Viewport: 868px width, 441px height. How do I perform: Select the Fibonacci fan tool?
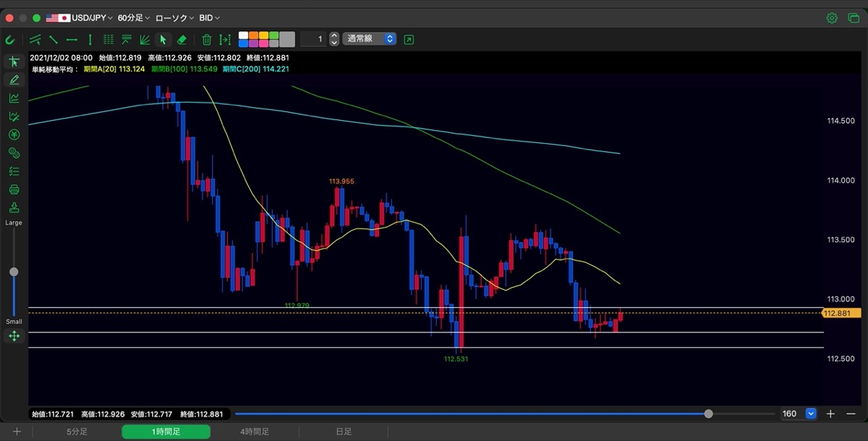(x=145, y=39)
